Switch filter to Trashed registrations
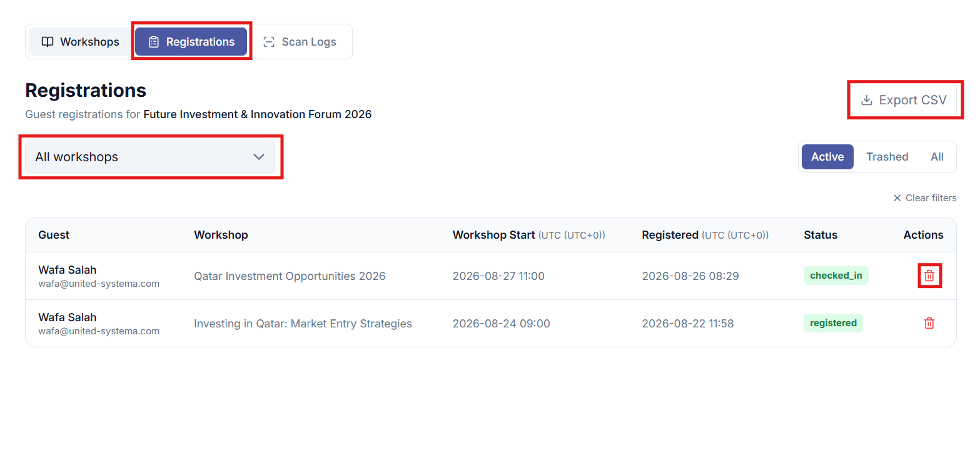This screenshot has height=473, width=980. 887,157
